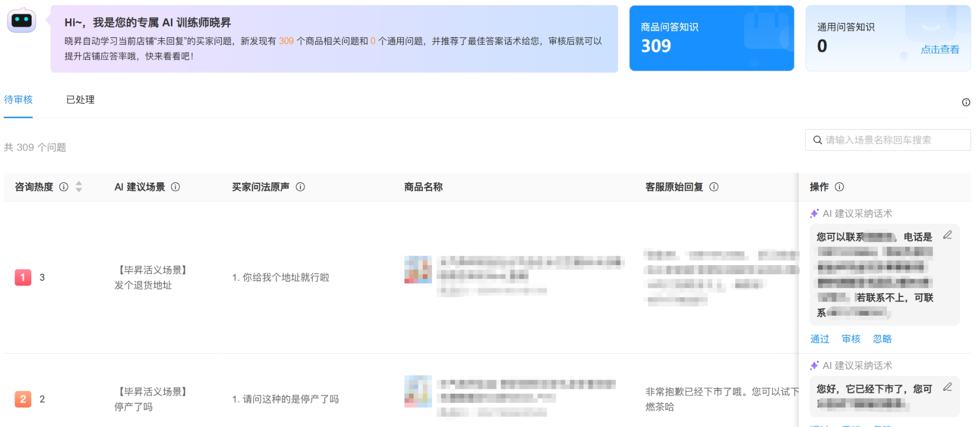This screenshot has width=980, height=427.
Task: Open the 商品问答知识 309 card
Action: (x=712, y=38)
